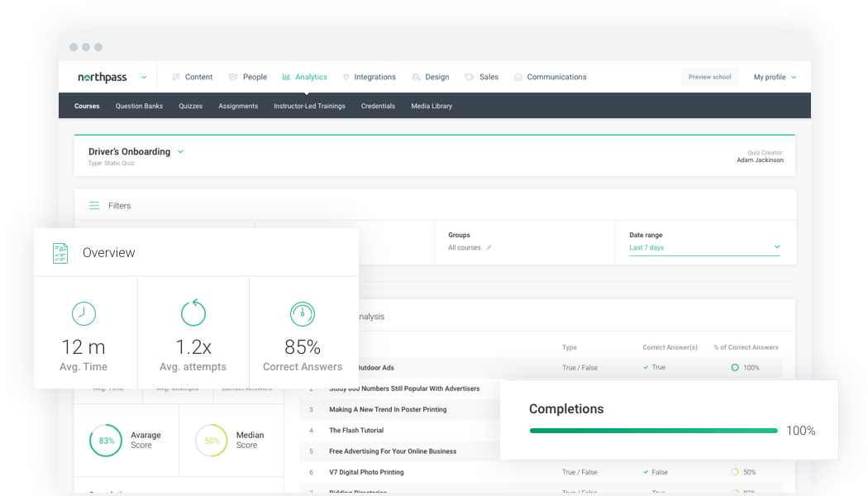Click the People icon in navigation
Viewport: 868px width, 496px height.
pos(233,77)
